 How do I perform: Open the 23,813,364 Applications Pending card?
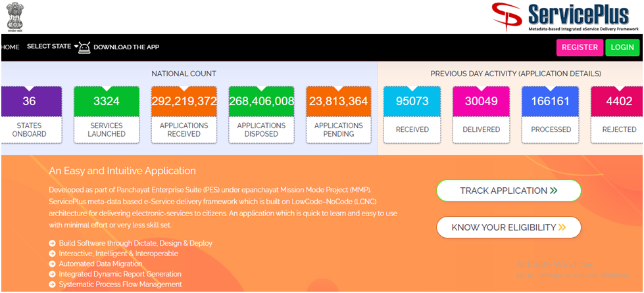pos(338,114)
